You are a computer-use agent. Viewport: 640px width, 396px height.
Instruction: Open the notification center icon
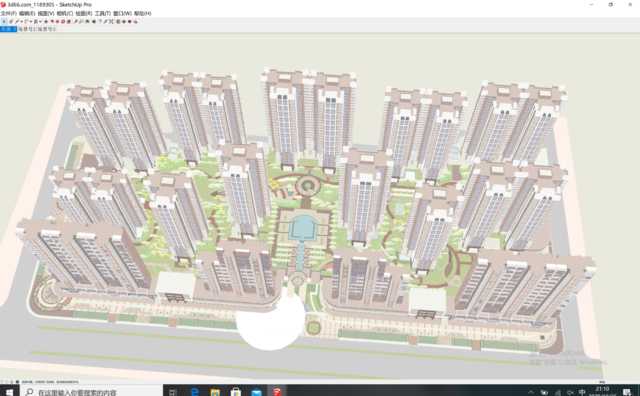pos(627,392)
